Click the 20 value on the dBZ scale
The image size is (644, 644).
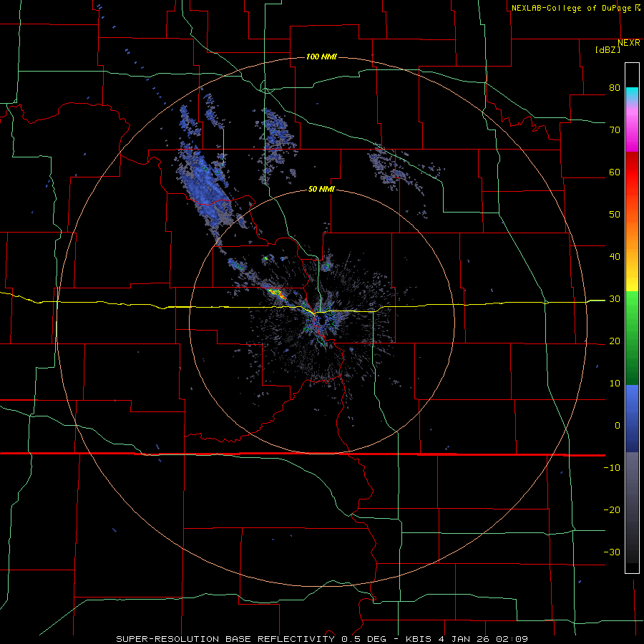tap(615, 341)
